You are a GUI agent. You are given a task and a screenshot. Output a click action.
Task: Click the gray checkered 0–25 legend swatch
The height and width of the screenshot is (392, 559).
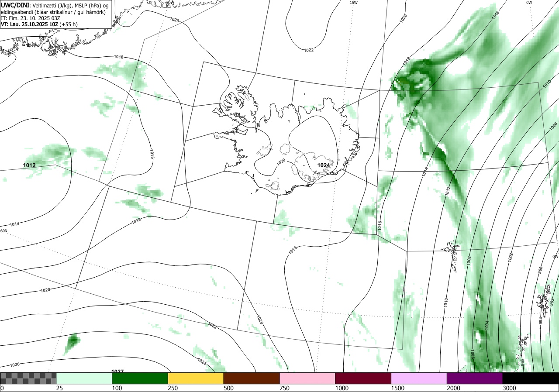tap(28, 378)
